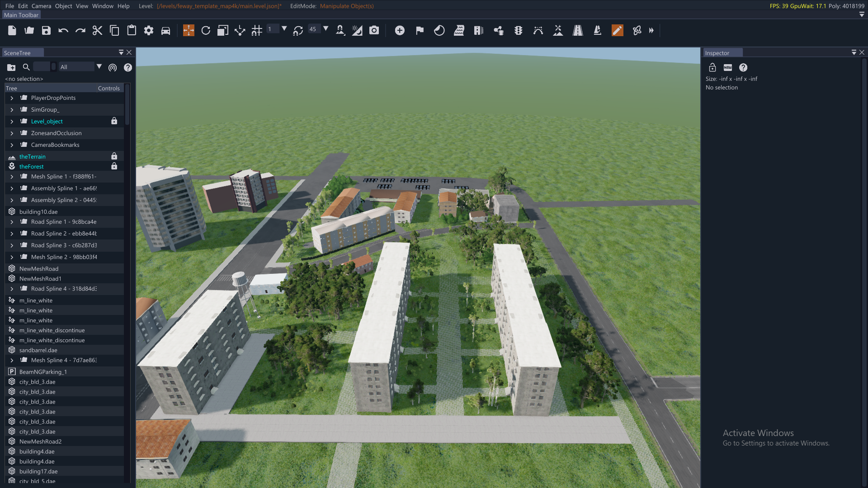Open the All filter dropdown in SceneTree
The image size is (868, 488).
pos(99,67)
